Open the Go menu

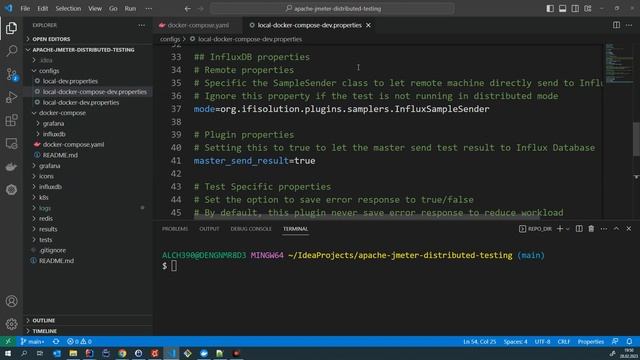(113, 9)
